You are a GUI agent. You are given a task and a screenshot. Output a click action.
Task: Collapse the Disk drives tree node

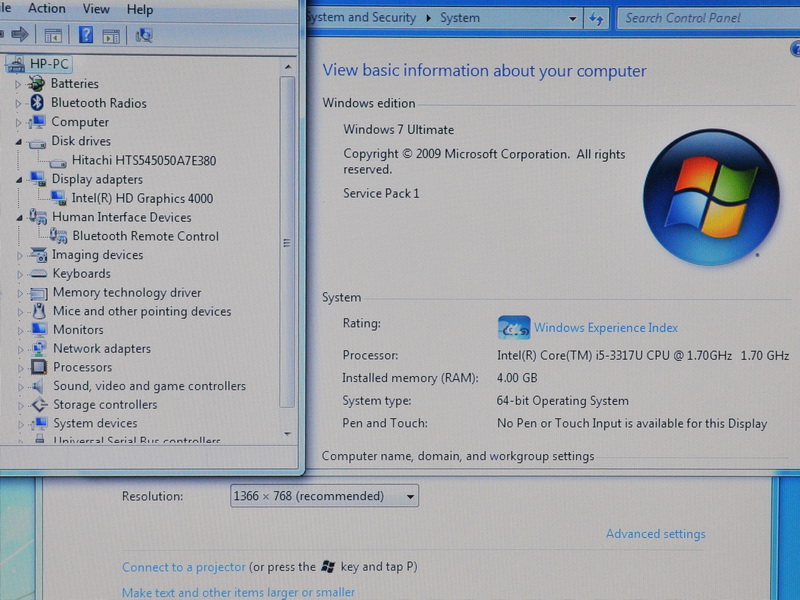pyautogui.click(x=18, y=142)
